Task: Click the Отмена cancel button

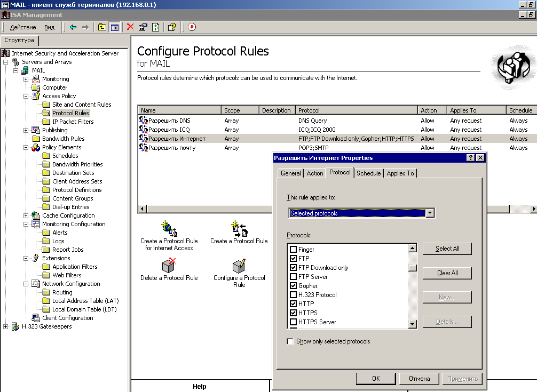Action: pyautogui.click(x=419, y=378)
